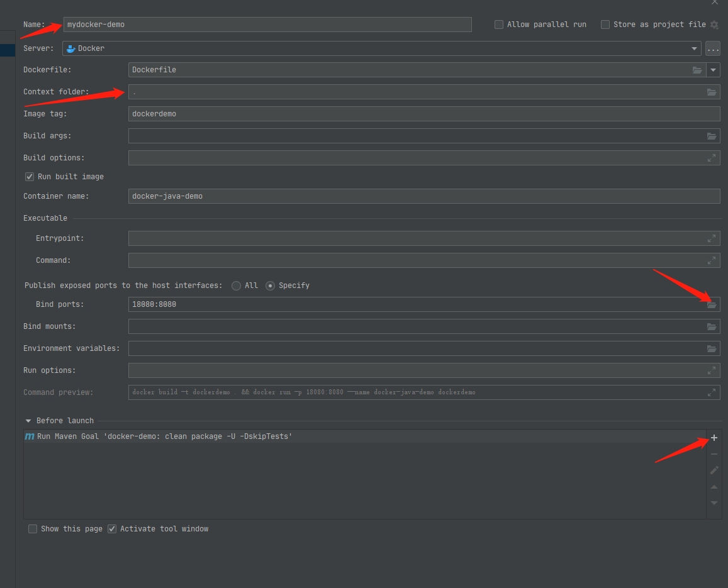Click the Container name field docker-java-demo
This screenshot has width=728, height=588.
(x=424, y=196)
